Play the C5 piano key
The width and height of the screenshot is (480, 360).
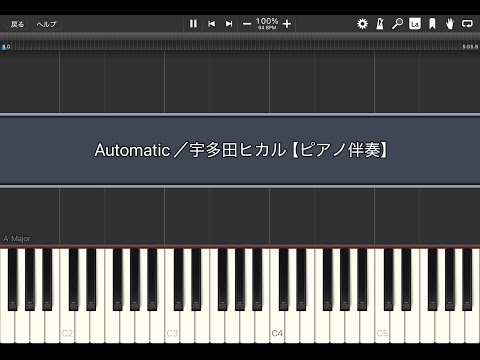coord(382,328)
